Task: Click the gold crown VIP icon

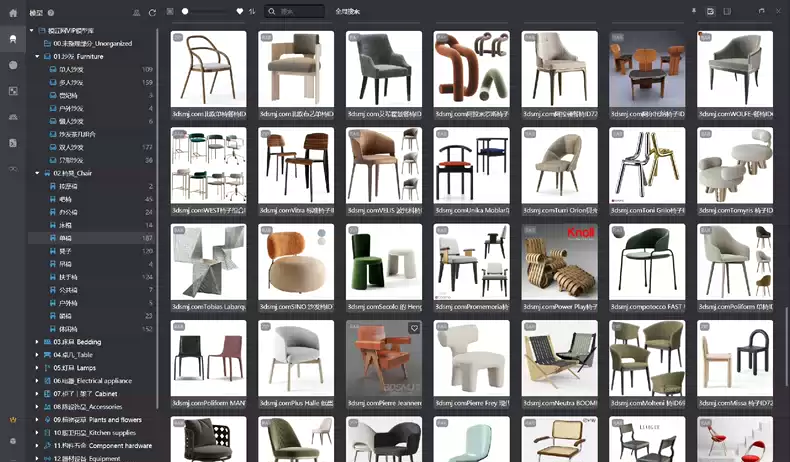Action: pyautogui.click(x=13, y=420)
